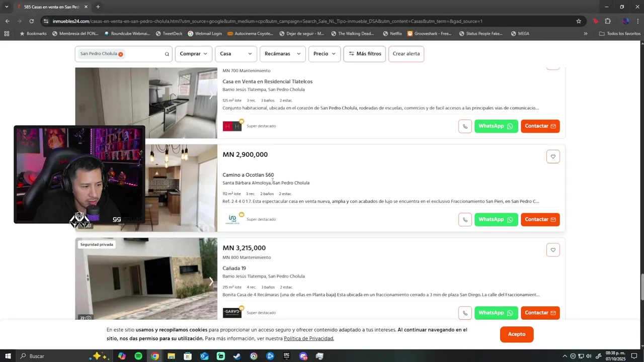The image size is (644, 362).
Task: Click the Crear alerta button
Action: pos(406,54)
